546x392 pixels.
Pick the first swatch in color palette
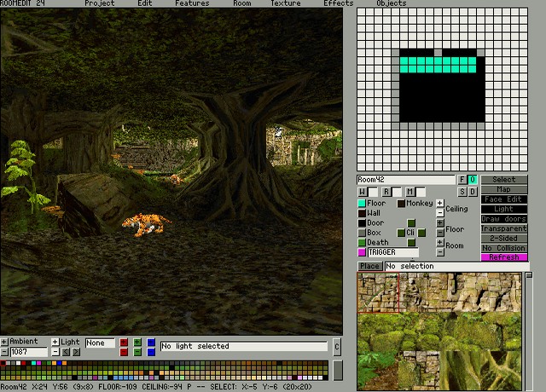coord(3,365)
